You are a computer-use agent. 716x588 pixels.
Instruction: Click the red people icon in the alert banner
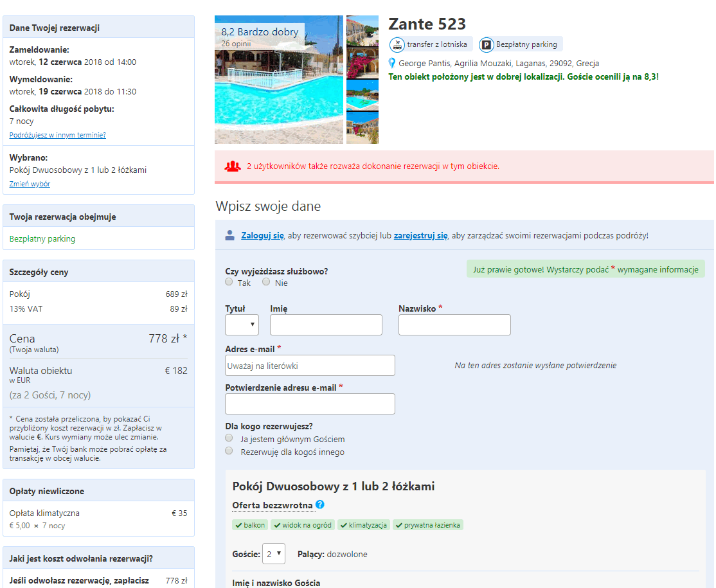tap(232, 166)
